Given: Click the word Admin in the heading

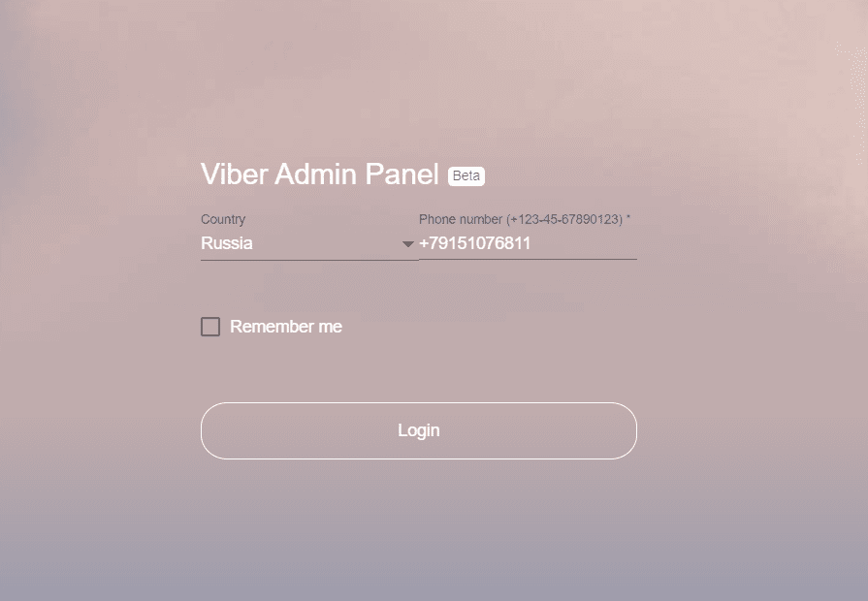Looking at the screenshot, I should tap(317, 174).
